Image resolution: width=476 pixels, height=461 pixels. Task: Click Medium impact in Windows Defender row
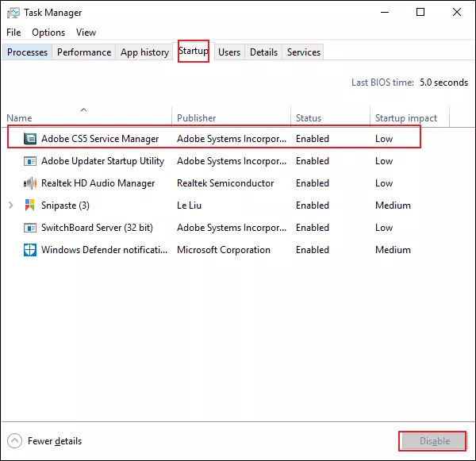tap(393, 250)
